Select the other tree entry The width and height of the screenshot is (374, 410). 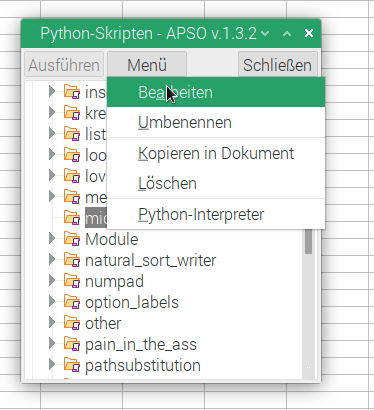[103, 323]
